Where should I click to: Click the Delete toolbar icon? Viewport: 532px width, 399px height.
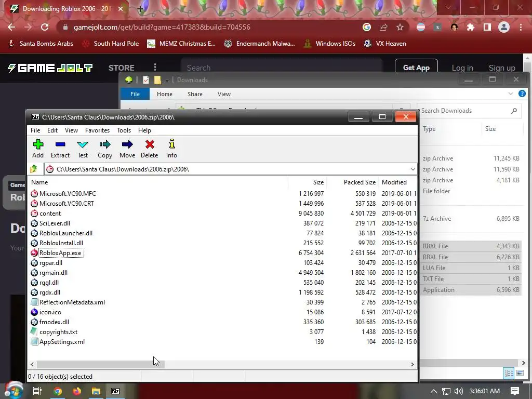click(x=150, y=144)
